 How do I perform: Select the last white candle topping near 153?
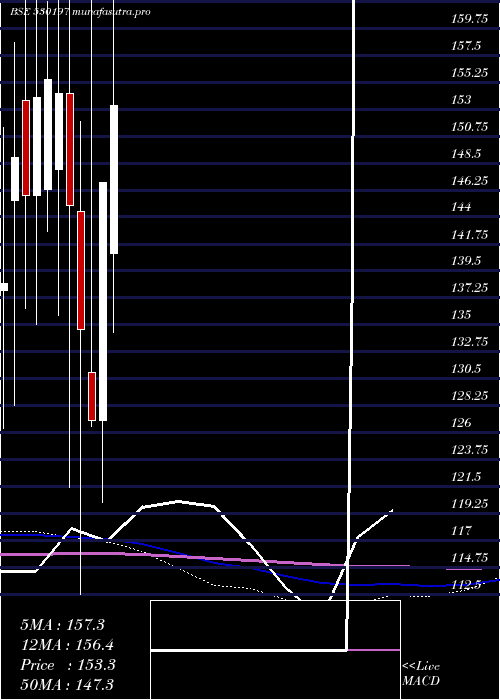click(114, 179)
